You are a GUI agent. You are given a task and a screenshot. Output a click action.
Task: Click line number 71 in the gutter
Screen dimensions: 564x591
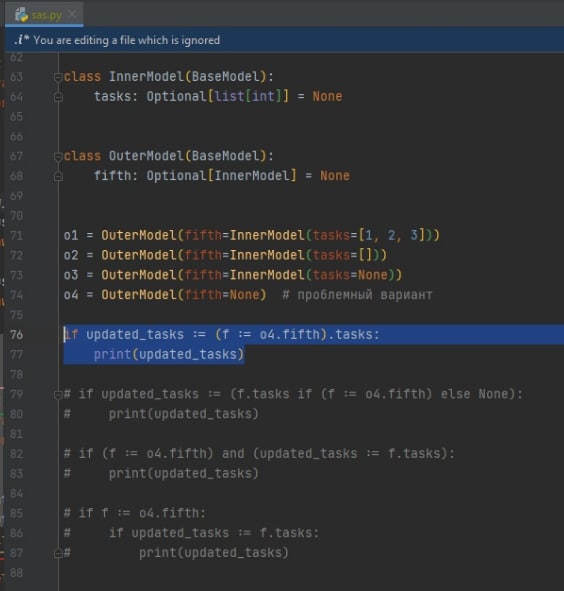(16, 236)
